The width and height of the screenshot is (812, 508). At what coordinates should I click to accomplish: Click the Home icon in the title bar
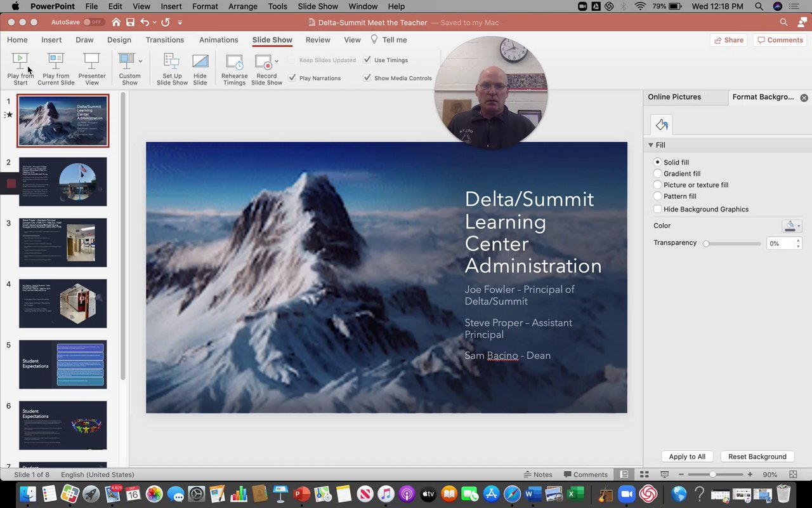pos(116,22)
